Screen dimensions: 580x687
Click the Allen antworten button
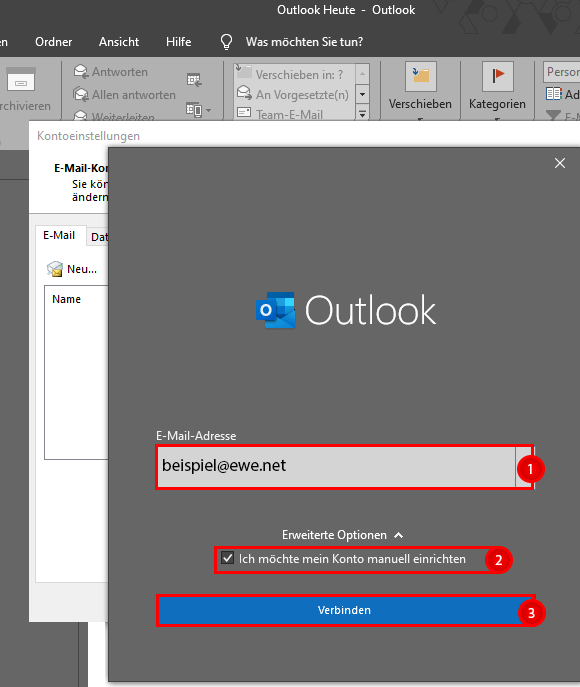(125, 95)
